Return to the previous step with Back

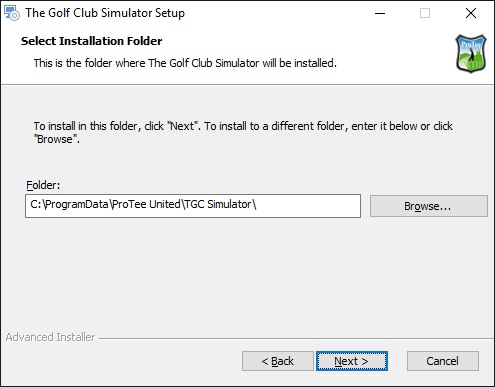click(278, 361)
